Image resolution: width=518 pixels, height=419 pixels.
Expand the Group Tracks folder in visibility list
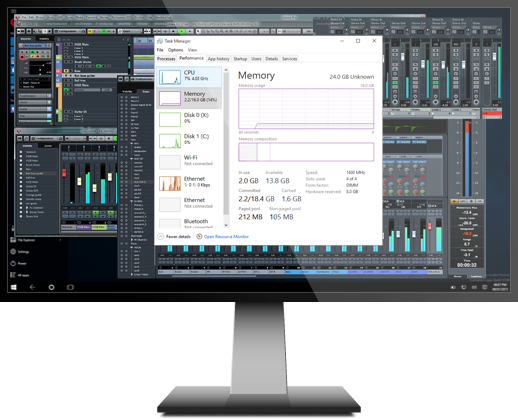pyautogui.click(x=27, y=212)
